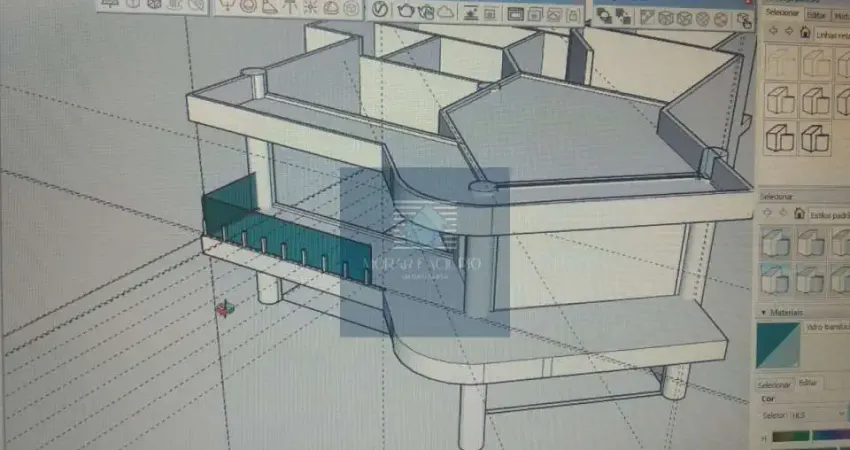Open the Editar tab under Materiais

coord(809,383)
